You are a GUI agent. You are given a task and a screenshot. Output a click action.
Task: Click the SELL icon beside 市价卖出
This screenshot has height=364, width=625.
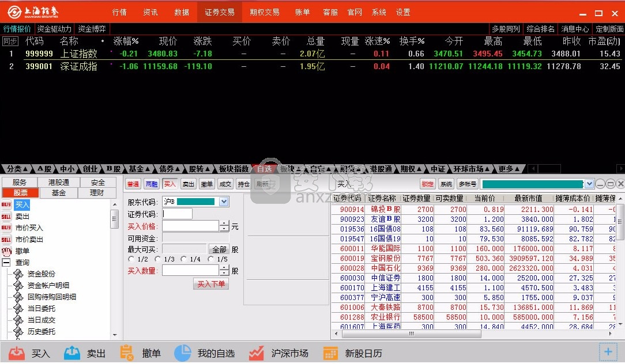[x=6, y=240]
